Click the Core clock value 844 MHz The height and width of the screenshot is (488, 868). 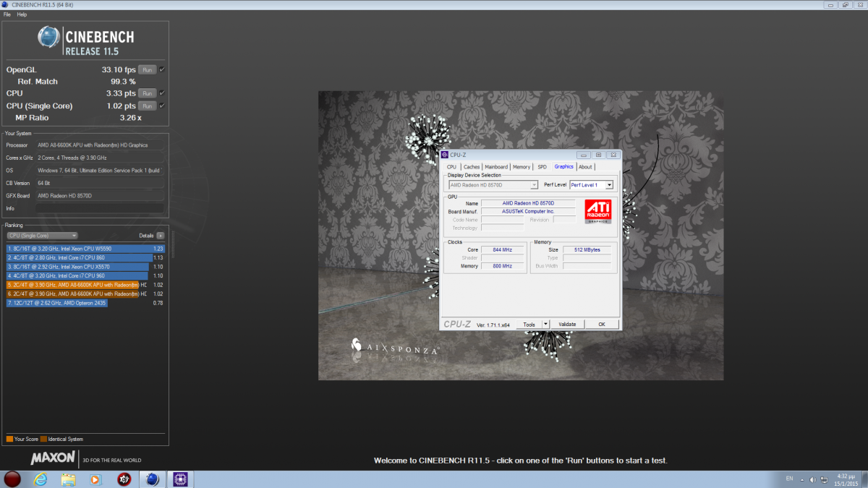click(x=502, y=249)
